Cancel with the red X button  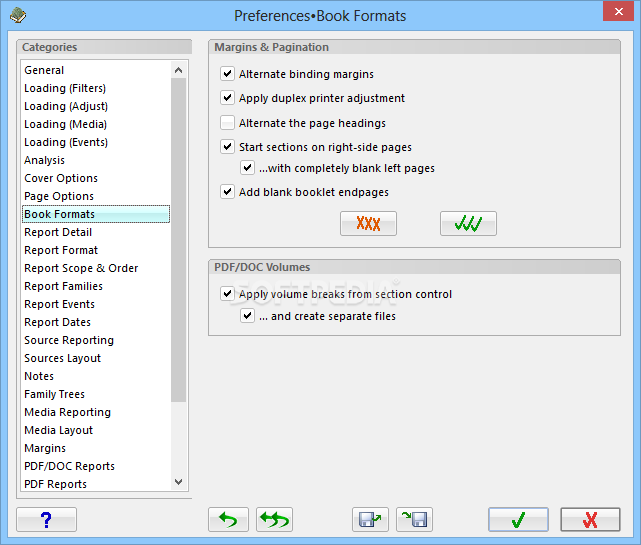click(590, 520)
